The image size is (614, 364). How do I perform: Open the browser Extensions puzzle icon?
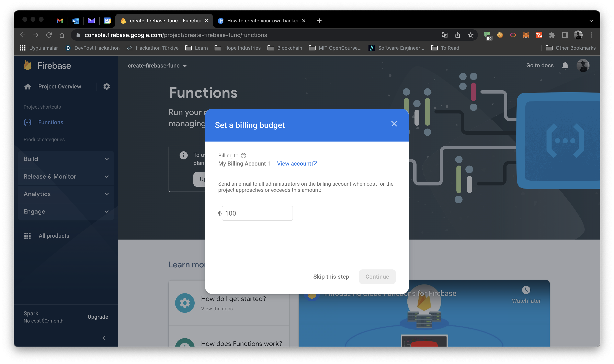(x=552, y=35)
